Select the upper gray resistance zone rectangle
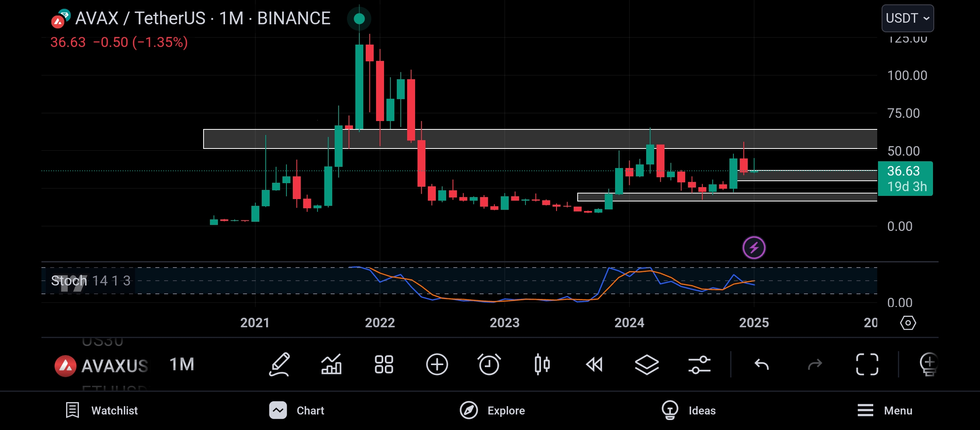This screenshot has height=430, width=980. click(x=540, y=139)
